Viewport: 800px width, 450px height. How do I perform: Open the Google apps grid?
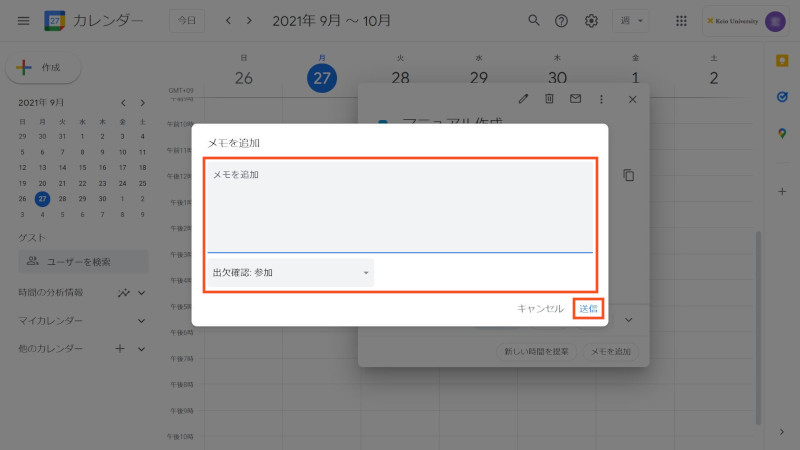tap(681, 20)
